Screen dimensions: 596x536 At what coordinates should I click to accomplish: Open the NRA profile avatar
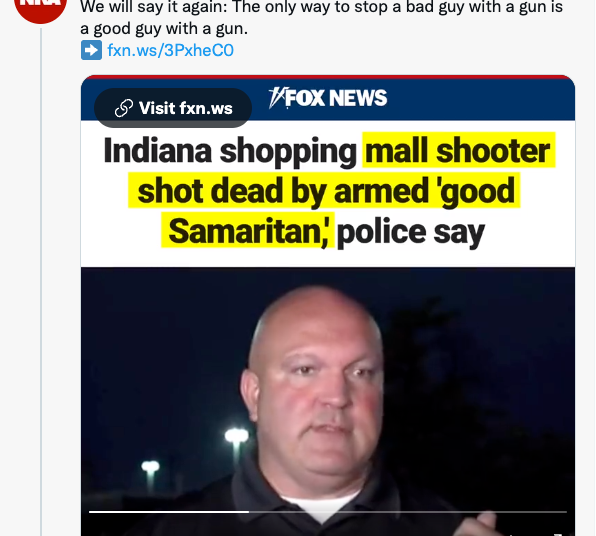[x=40, y=7]
